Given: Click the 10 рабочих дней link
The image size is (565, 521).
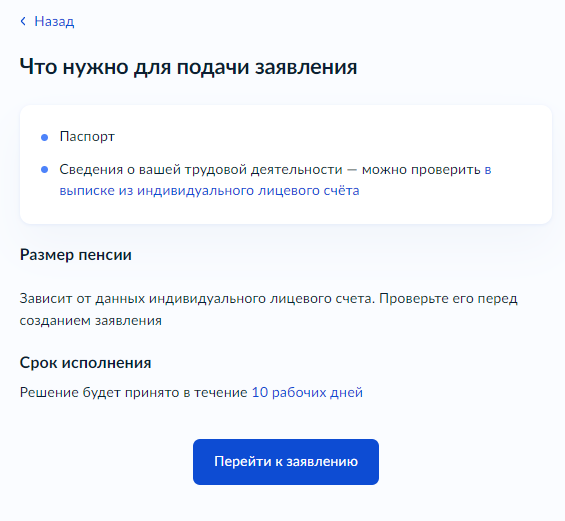Looking at the screenshot, I should tap(307, 392).
